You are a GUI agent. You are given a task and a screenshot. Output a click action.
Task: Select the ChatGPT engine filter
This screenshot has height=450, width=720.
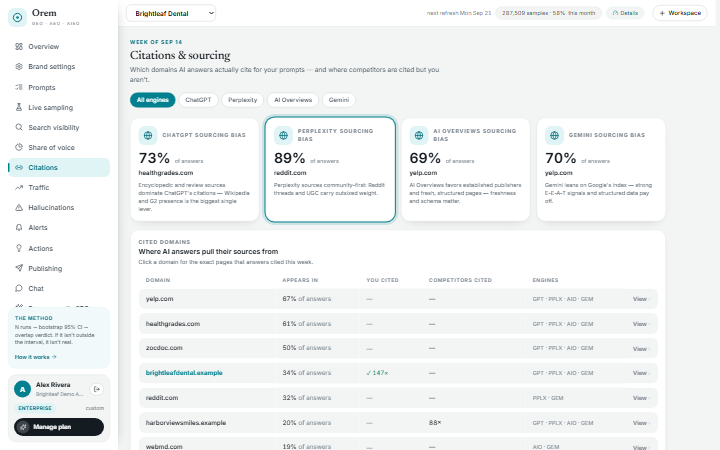coord(198,100)
